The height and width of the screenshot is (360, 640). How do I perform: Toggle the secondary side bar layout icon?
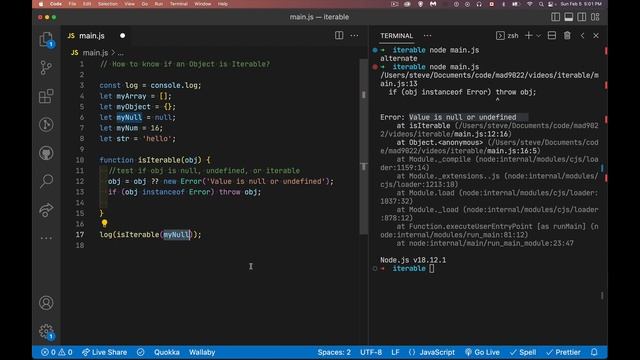582,17
